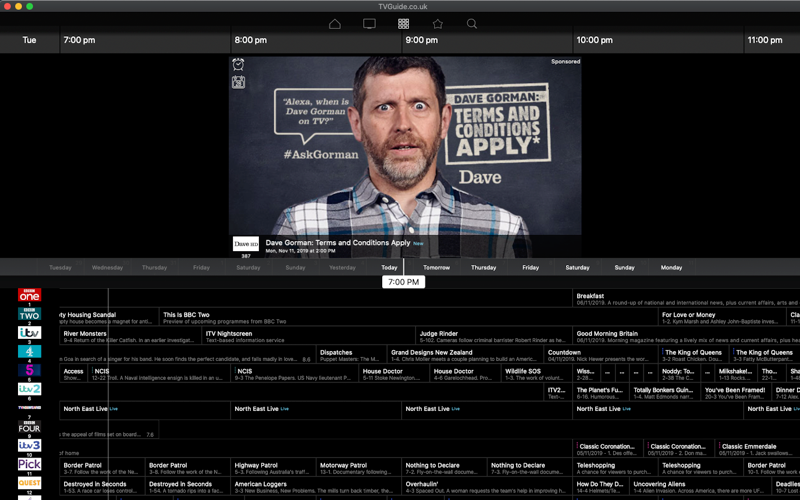Open the favourites star icon
The height and width of the screenshot is (500, 800).
click(x=438, y=24)
